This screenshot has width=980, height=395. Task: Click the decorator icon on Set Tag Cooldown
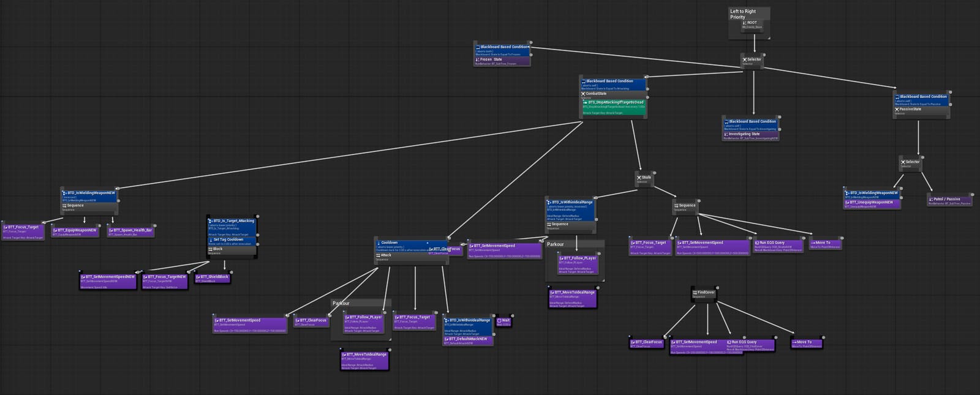210,239
